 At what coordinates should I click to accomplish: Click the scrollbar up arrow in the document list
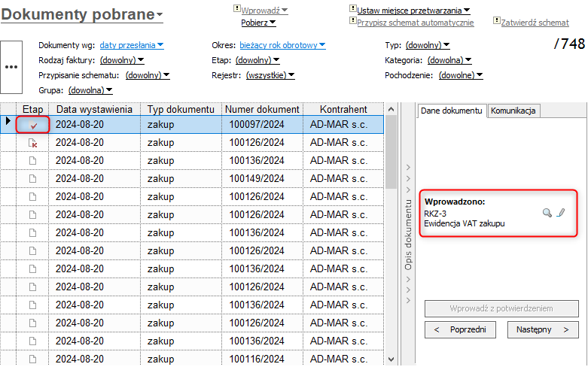[x=391, y=109]
